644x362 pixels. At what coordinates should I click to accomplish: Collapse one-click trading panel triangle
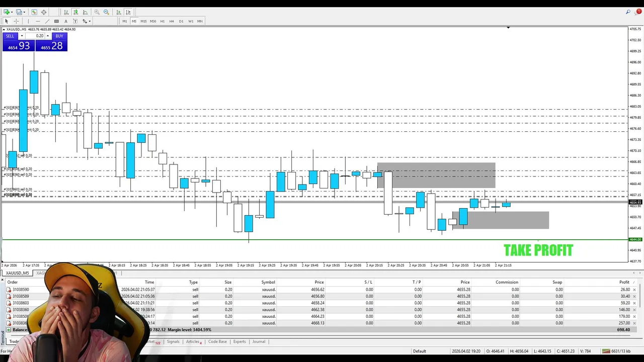4,29
